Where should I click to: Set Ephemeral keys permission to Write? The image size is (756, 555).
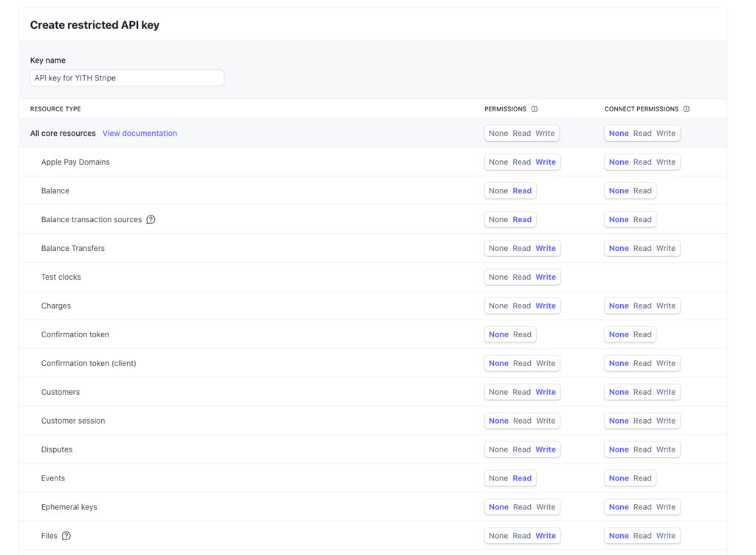coord(546,507)
